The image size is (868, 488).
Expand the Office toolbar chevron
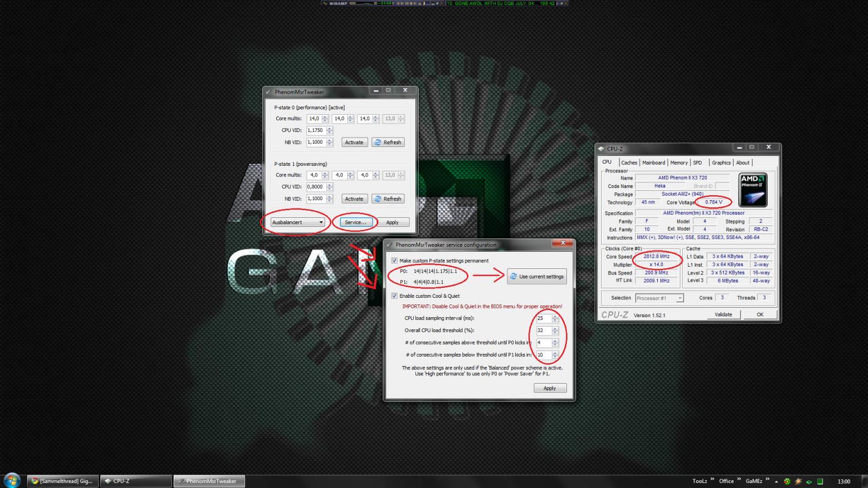[x=739, y=480]
